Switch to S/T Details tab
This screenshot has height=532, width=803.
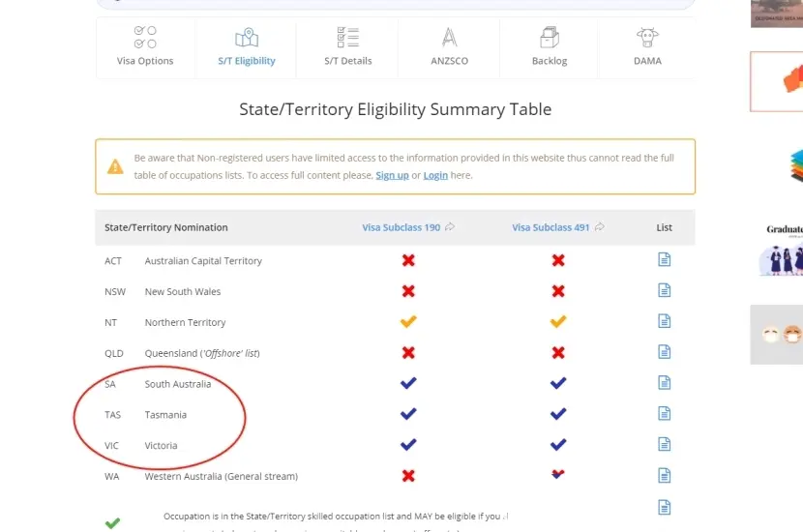347,47
